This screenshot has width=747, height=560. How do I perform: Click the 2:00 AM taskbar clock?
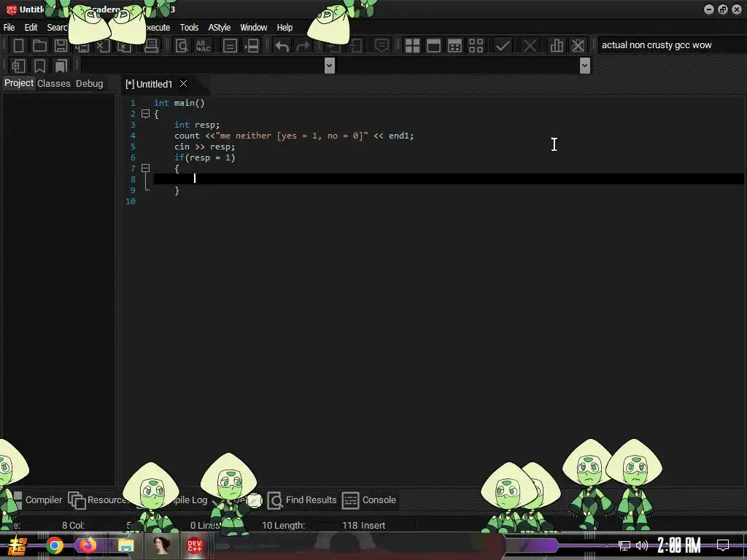pos(679,545)
